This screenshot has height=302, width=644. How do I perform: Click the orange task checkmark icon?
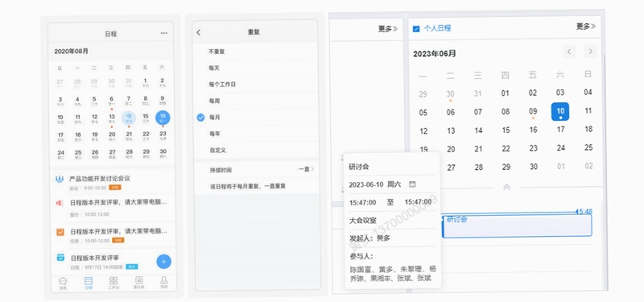coord(60,232)
